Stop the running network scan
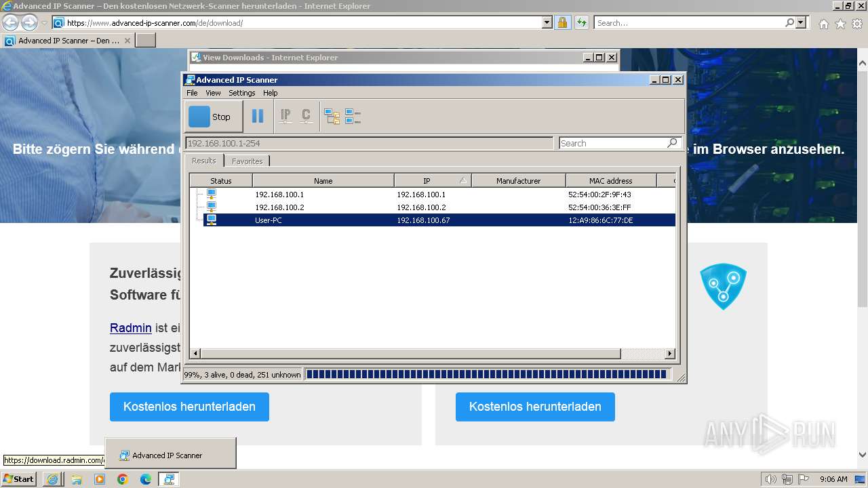The image size is (868, 488). (x=214, y=117)
